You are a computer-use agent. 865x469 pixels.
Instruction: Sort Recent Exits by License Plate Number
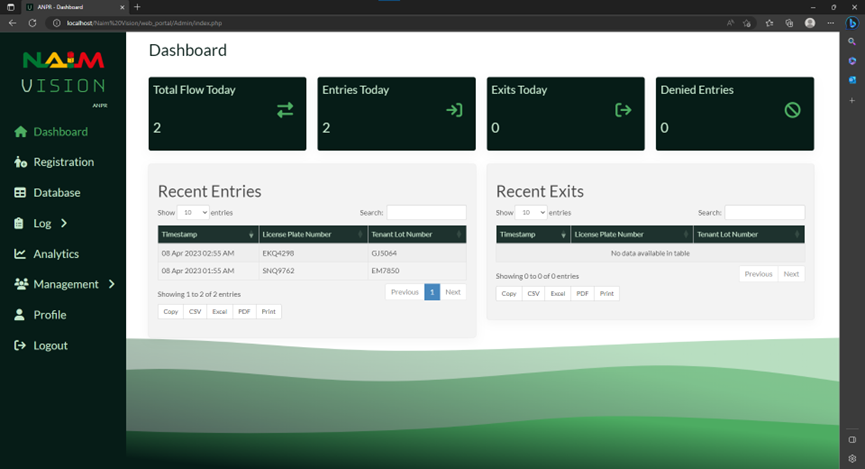click(x=632, y=234)
